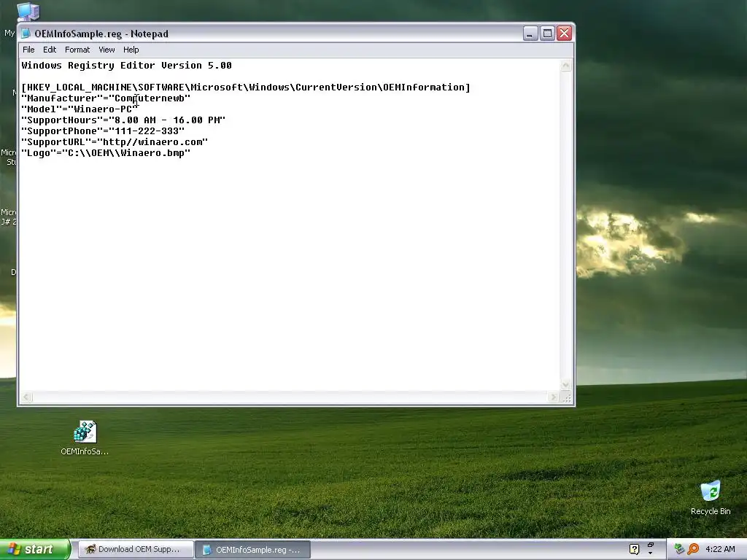Click the window resize grip corner
Screen dimensions: 747x560
click(566, 397)
